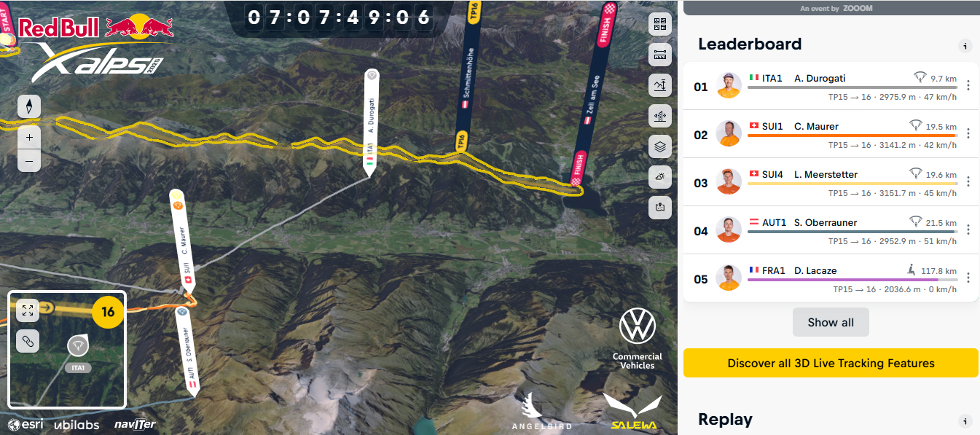
Task: Click the compass north-reset icon
Action: point(29,106)
